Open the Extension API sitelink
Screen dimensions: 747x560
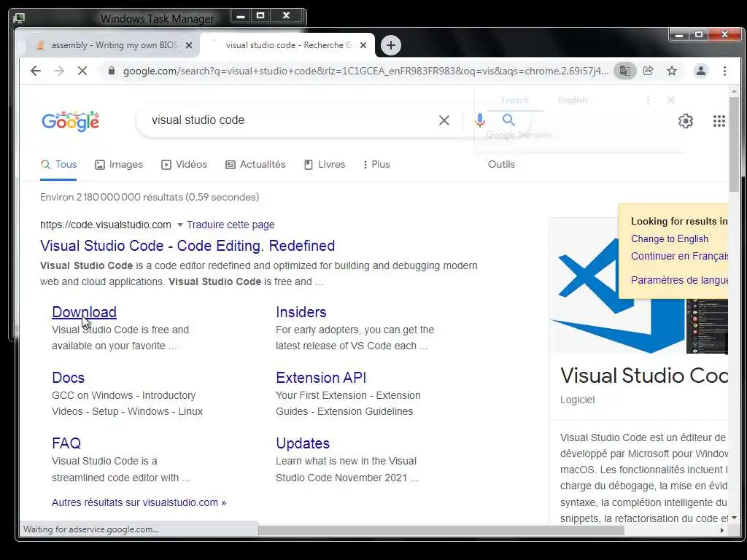click(321, 378)
